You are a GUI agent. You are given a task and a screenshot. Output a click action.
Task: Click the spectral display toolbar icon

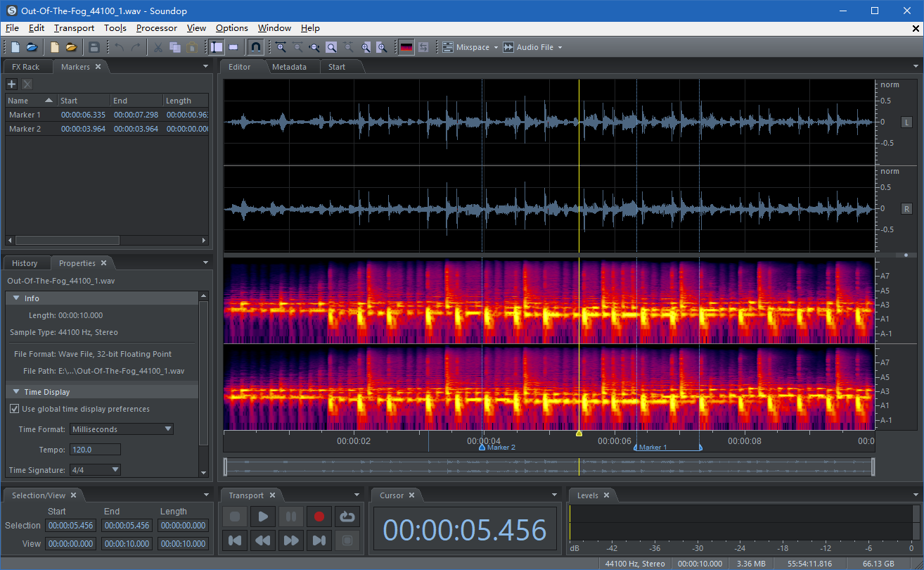point(406,47)
